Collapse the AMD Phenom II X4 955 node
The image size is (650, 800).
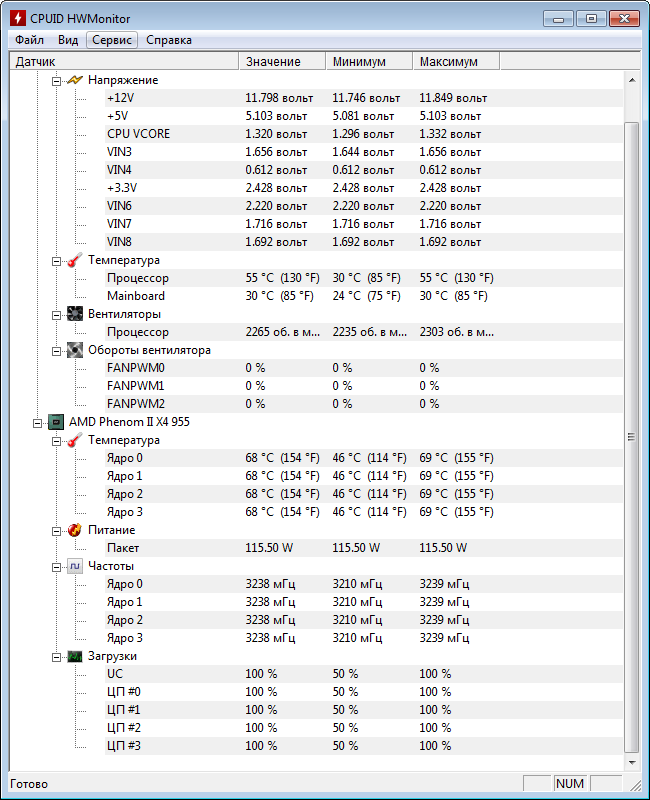(37, 423)
